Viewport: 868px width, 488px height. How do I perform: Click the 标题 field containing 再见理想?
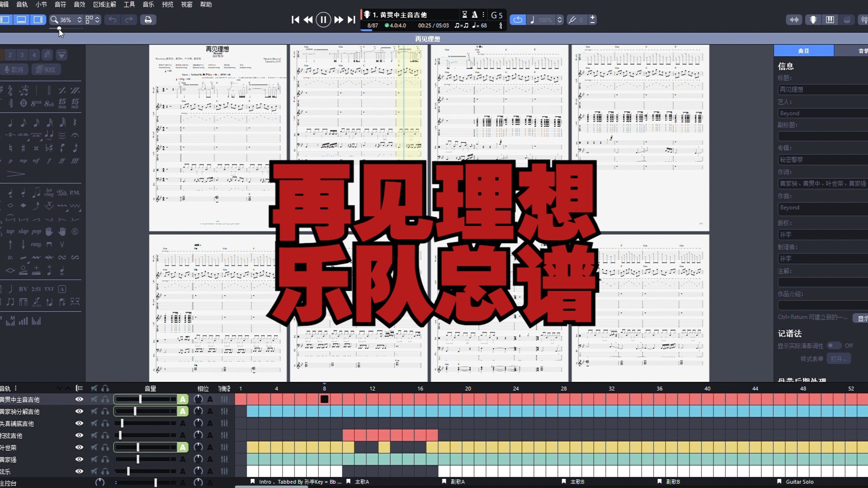coord(823,89)
